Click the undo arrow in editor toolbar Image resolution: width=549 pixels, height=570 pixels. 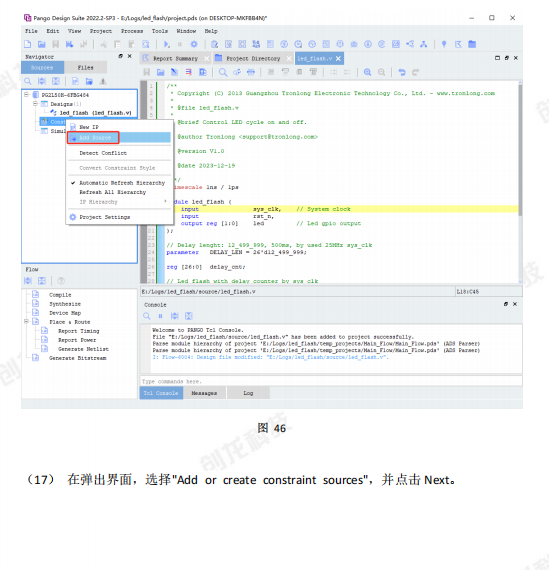(401, 72)
